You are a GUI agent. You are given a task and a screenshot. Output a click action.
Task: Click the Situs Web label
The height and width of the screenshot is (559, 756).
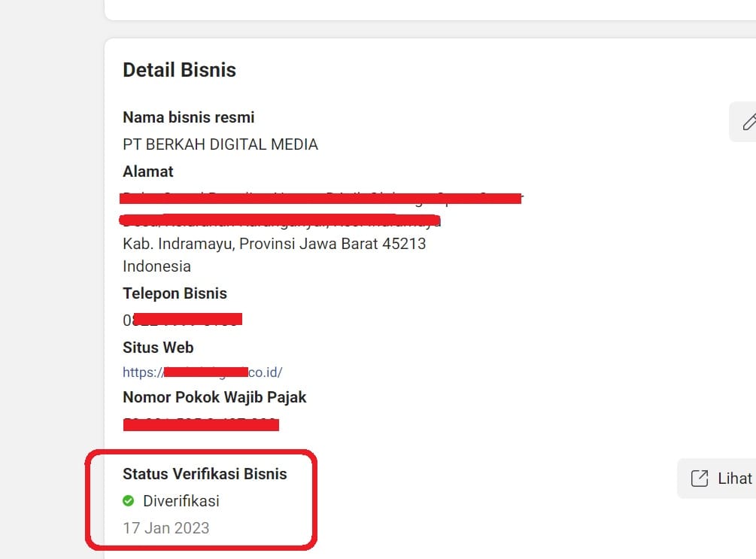[158, 348]
